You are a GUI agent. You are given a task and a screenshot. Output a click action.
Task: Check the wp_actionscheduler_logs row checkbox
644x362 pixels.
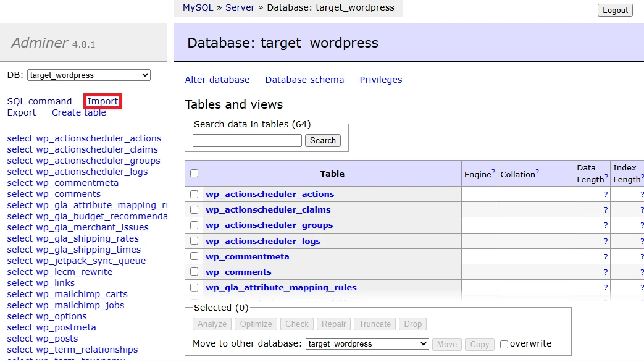[194, 241]
